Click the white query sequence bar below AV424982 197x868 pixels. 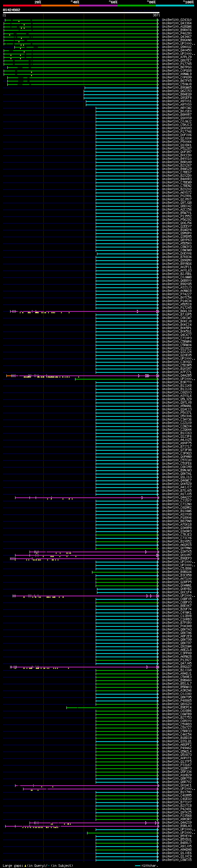pyautogui.click(x=81, y=12)
